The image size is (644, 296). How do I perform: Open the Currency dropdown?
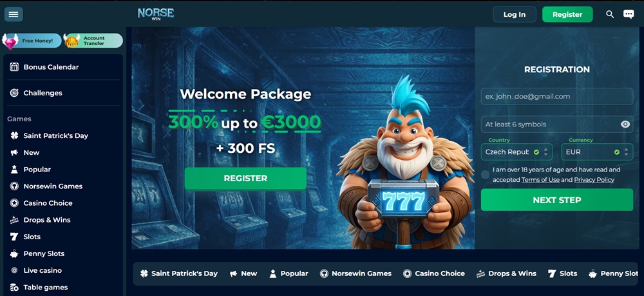(x=597, y=152)
